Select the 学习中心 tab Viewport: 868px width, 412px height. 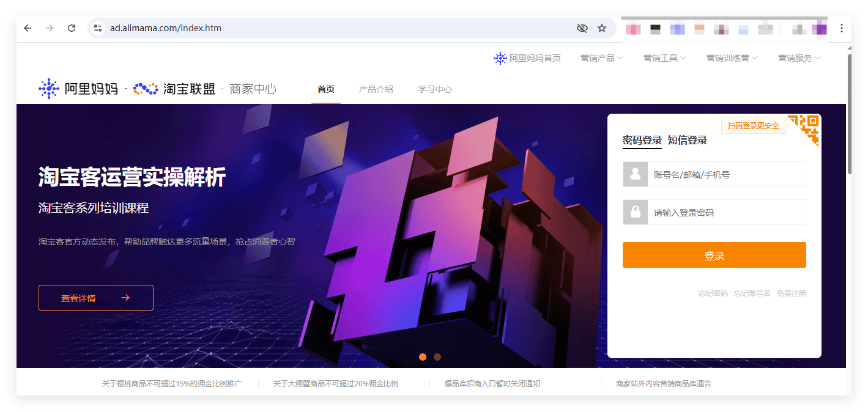435,89
